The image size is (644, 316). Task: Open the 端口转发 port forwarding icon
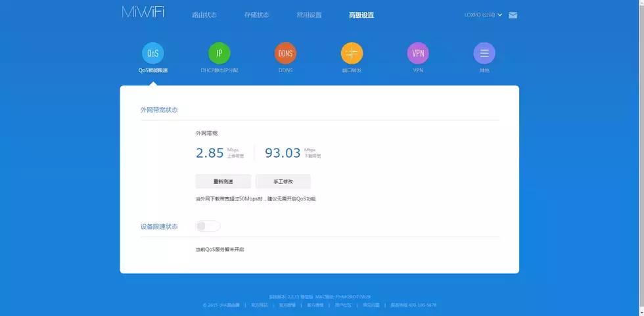(352, 53)
